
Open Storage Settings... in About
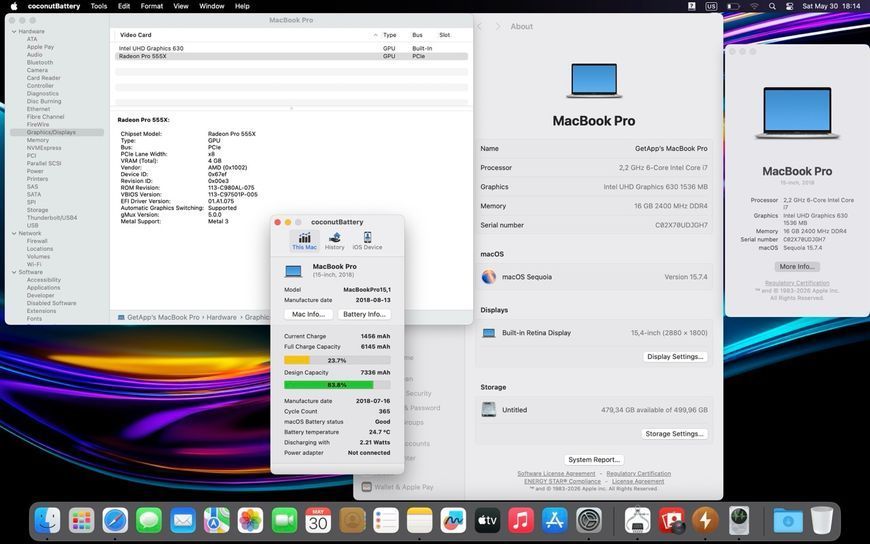click(675, 434)
